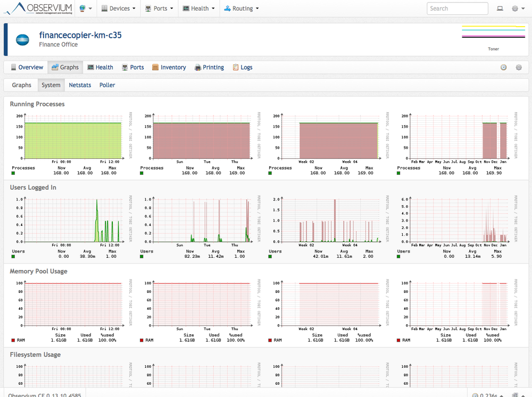The width and height of the screenshot is (532, 397).
Task: Open the Inventory tab
Action: point(169,67)
